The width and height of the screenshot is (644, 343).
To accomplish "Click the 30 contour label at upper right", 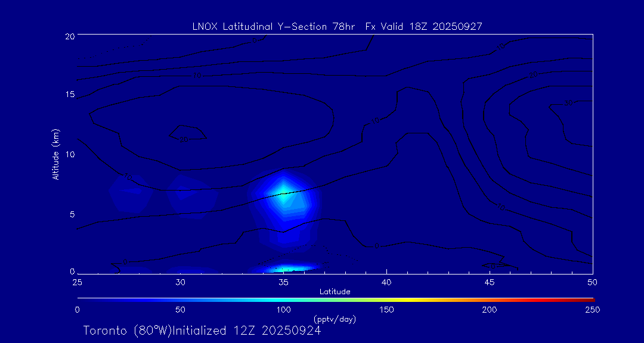I will tap(568, 103).
